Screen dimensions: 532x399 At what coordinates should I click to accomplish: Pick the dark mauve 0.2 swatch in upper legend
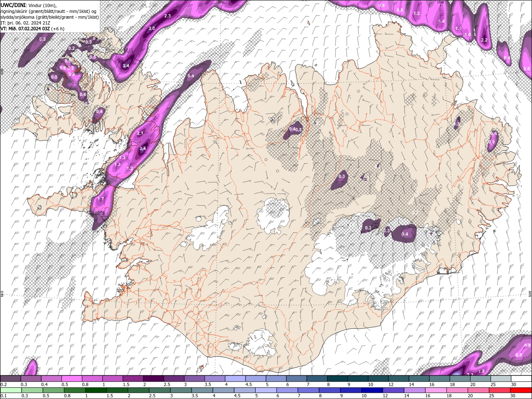click(10, 379)
